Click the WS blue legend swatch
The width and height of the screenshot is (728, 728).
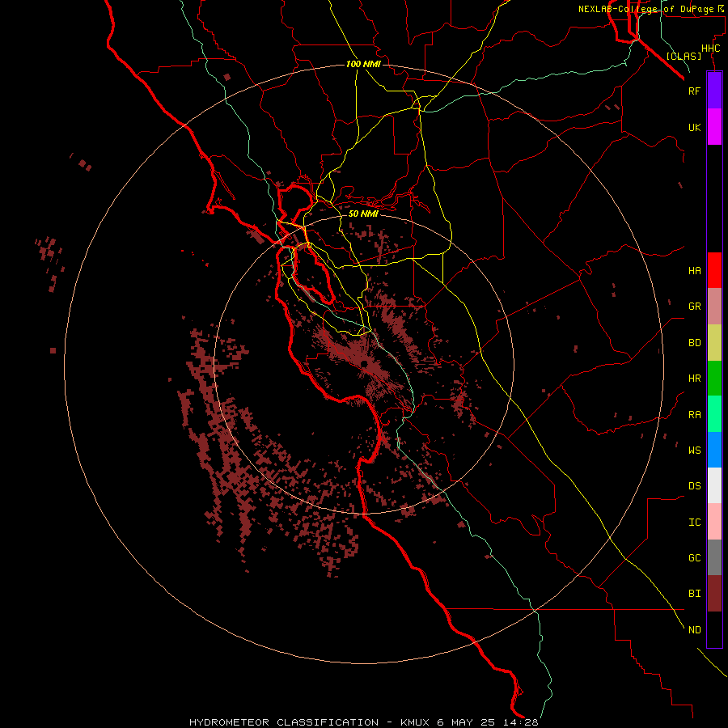pos(714,450)
